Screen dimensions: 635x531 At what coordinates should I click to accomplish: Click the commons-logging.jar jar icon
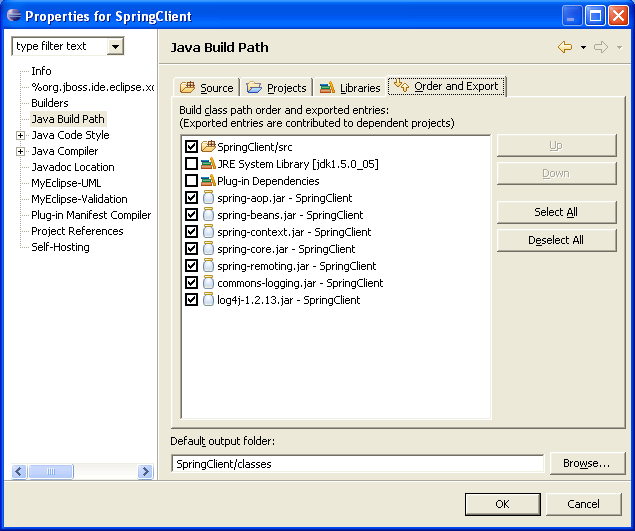point(208,282)
